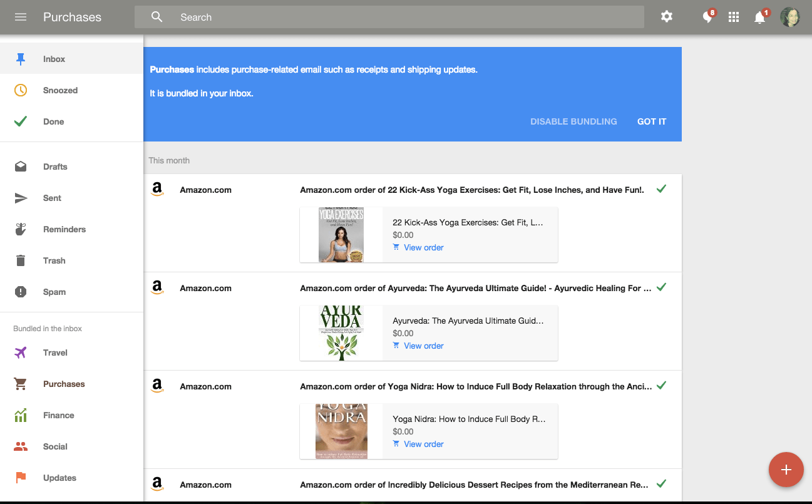Open the Trash label

[54, 260]
